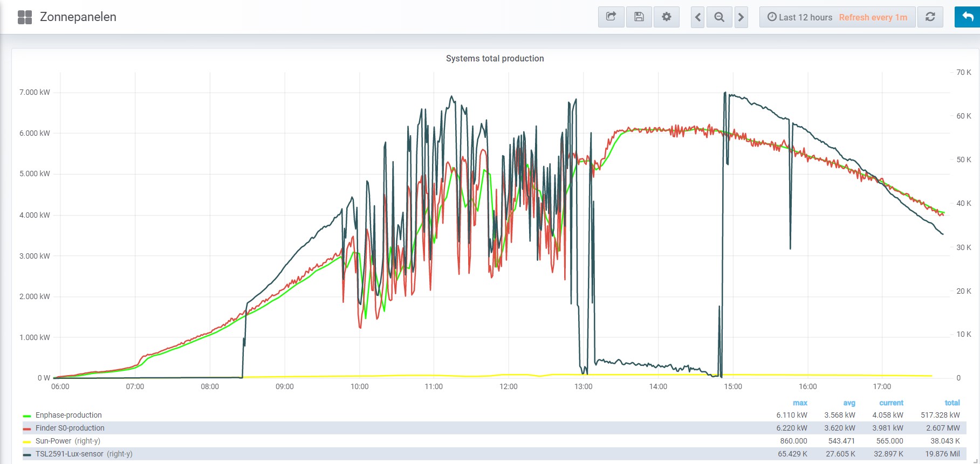Sort legend by current column

[x=891, y=403]
